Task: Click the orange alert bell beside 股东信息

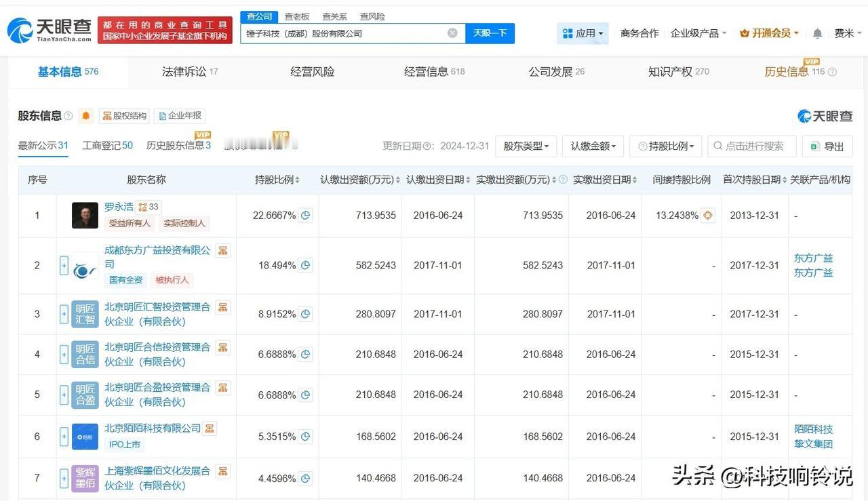Action: 85,116
